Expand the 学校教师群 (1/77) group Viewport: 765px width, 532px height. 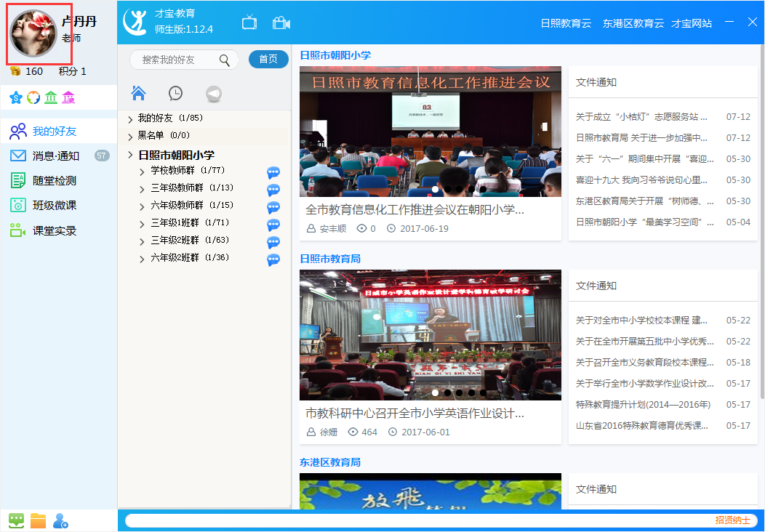[x=142, y=172]
